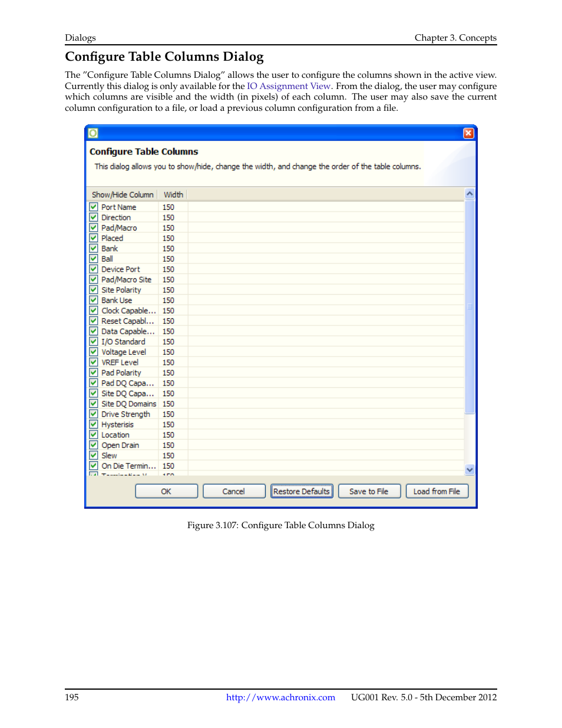Click the scrollbar down arrow

pos(469,469)
